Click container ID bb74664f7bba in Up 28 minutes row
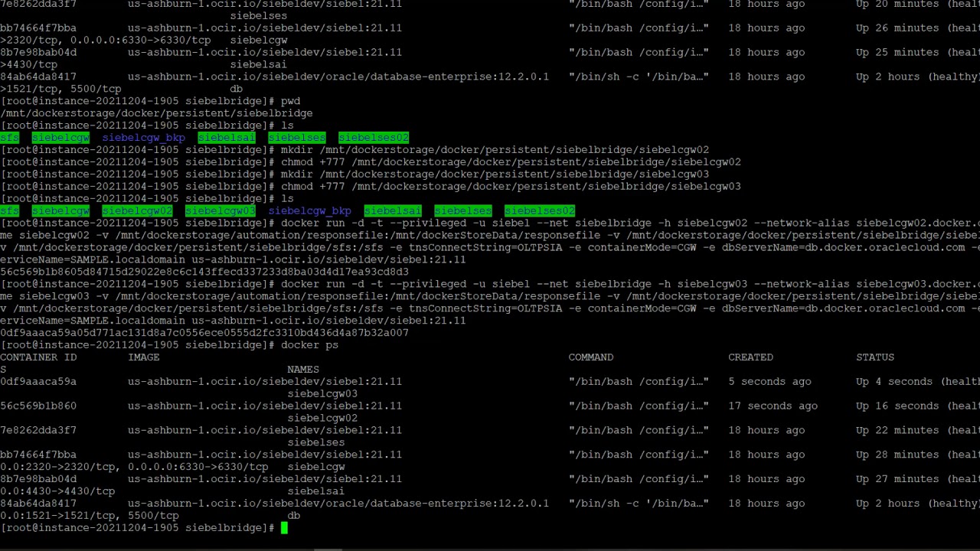Viewport: 980px width, 551px height. 38,455
